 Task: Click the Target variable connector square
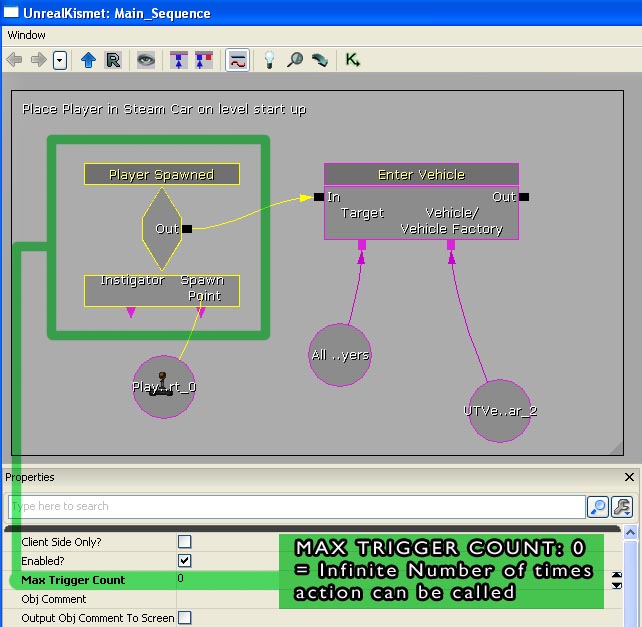(362, 245)
